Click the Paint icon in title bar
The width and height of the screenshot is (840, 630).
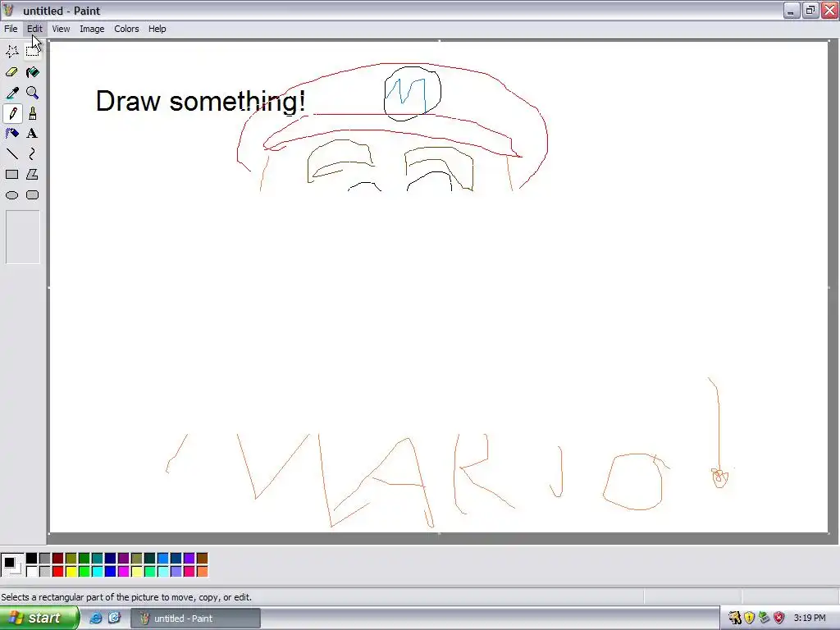8,10
